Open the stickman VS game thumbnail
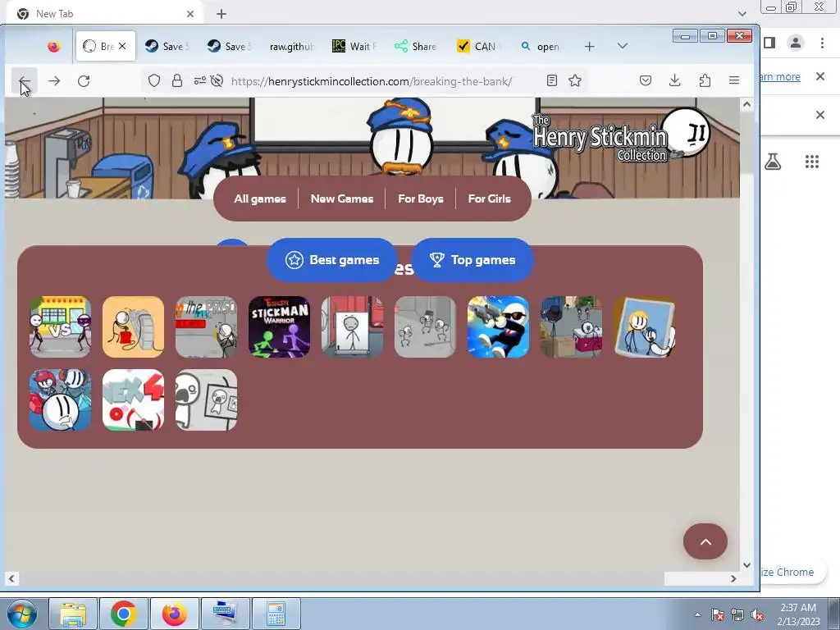The image size is (840, 630). [x=60, y=326]
